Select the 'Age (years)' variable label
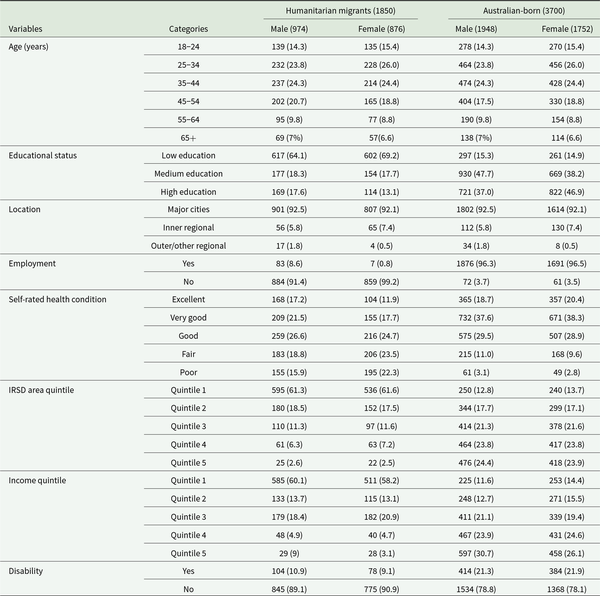Image resolution: width=600 pixels, height=596 pixels. 30,46
